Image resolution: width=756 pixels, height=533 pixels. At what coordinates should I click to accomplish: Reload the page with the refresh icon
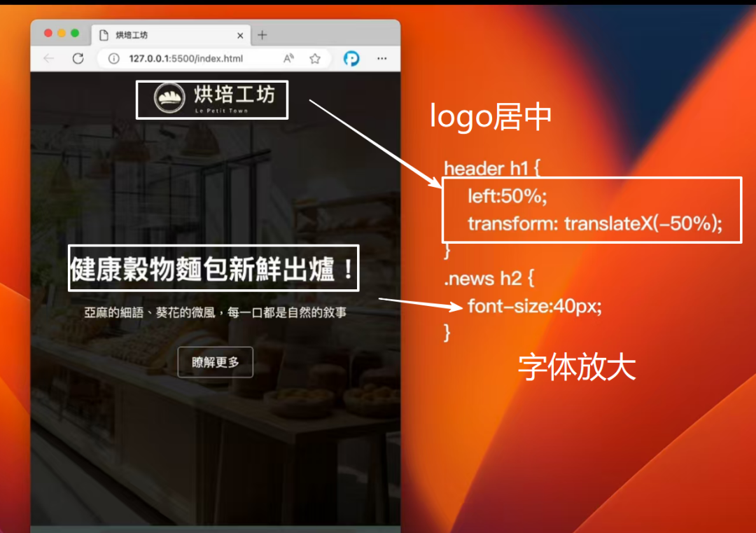click(78, 59)
